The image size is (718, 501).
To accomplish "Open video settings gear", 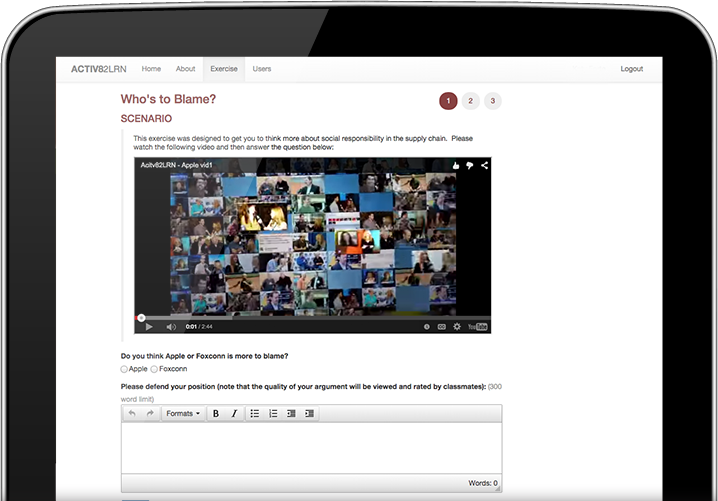I will coord(457,326).
